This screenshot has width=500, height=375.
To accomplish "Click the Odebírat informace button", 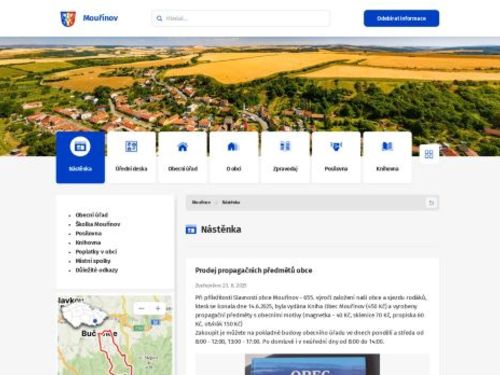I will [401, 18].
